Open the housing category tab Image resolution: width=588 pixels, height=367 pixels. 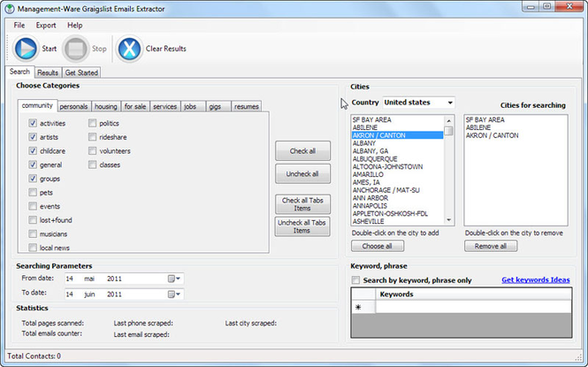pyautogui.click(x=106, y=106)
